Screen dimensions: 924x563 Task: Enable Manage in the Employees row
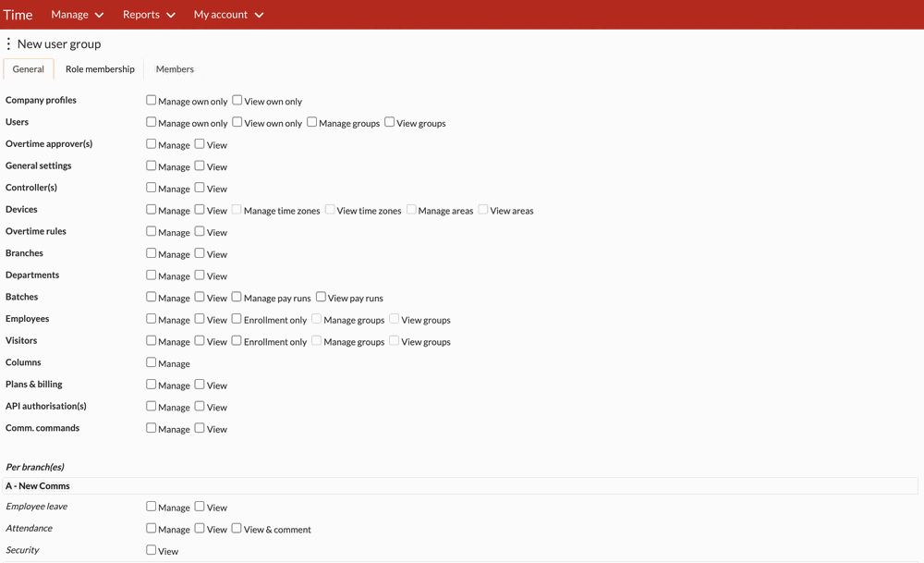click(152, 318)
